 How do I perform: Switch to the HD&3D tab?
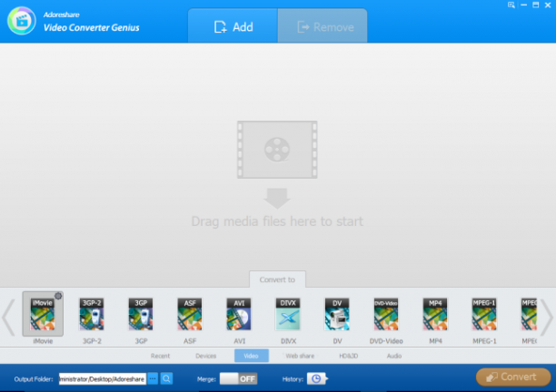(x=349, y=356)
